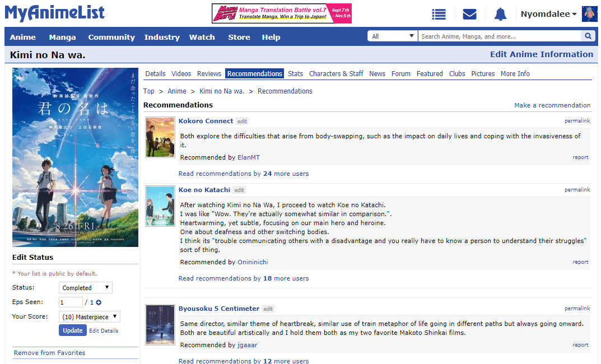Click Make a recommendation link
Viewport: 601px width, 364px height.
point(552,105)
